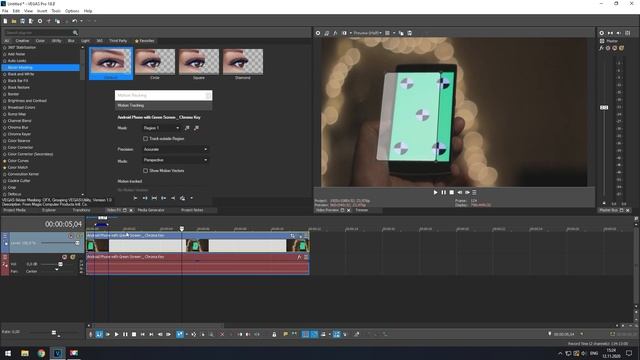Toggle Color Curves favorite star
This screenshot has height=360, width=640.
pyautogui.click(x=5, y=161)
